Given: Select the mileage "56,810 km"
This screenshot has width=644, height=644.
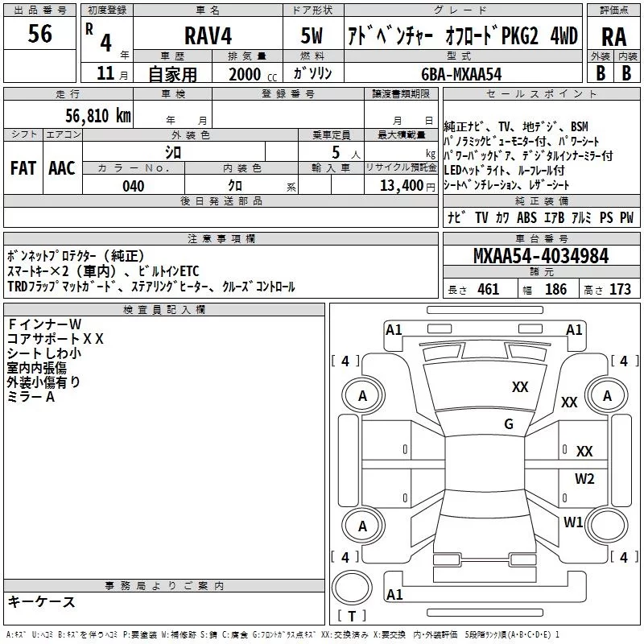Looking at the screenshot, I should (x=98, y=116).
